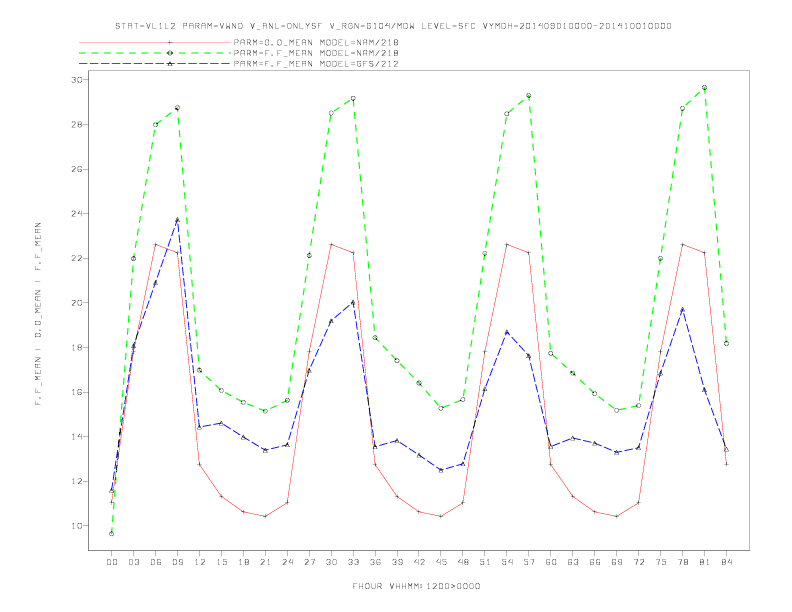Click x-axis forecast hour label 39
The width and height of the screenshot is (792, 612).
(x=397, y=562)
